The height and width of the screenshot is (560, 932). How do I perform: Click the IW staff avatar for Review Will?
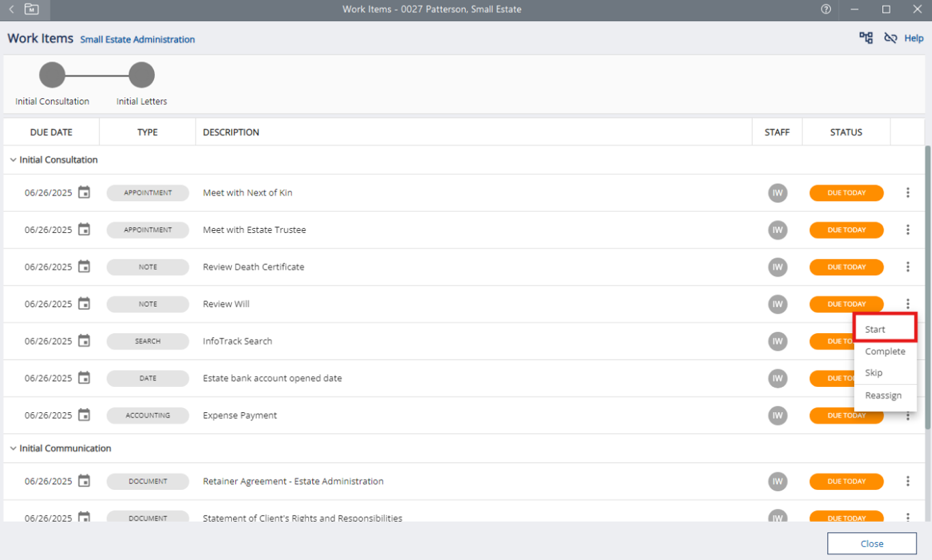[x=777, y=305]
